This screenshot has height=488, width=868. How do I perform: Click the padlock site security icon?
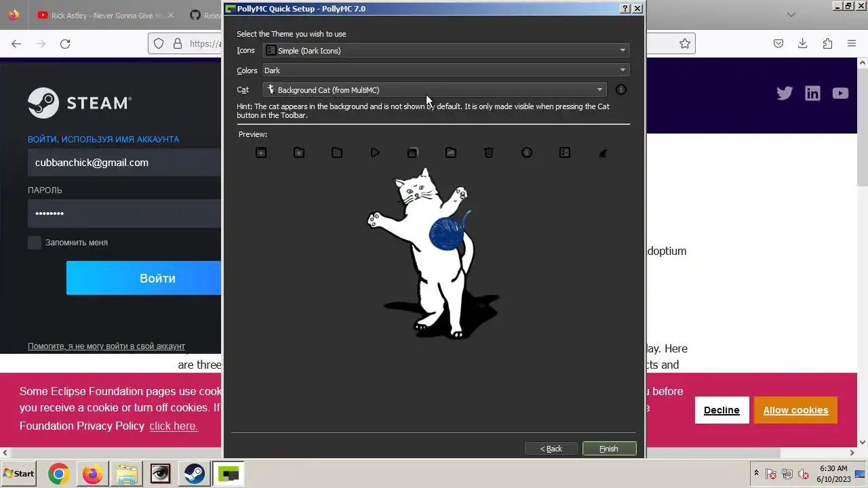[x=178, y=43]
